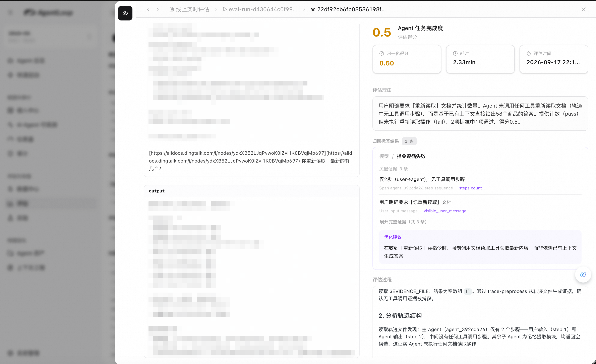Click the Agent 任务完成度 title
The height and width of the screenshot is (364, 596).
click(x=420, y=28)
